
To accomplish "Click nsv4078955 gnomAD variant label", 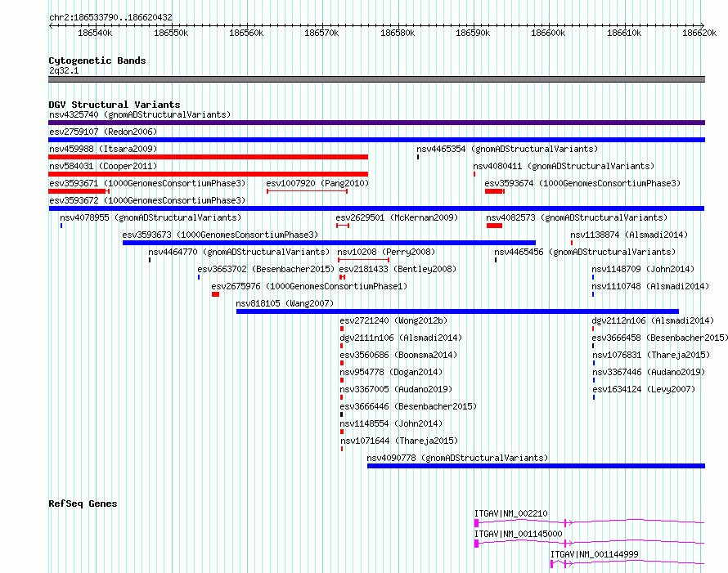I will [151, 217].
